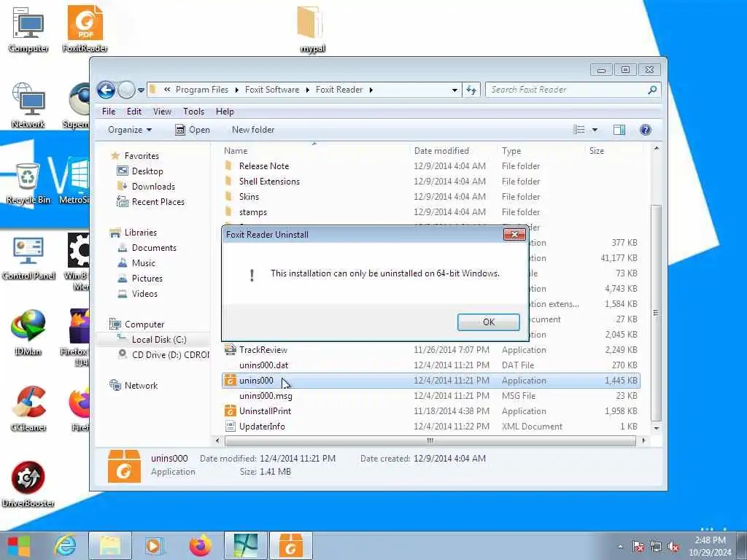Open the Help menu
This screenshot has width=747, height=560.
[225, 112]
